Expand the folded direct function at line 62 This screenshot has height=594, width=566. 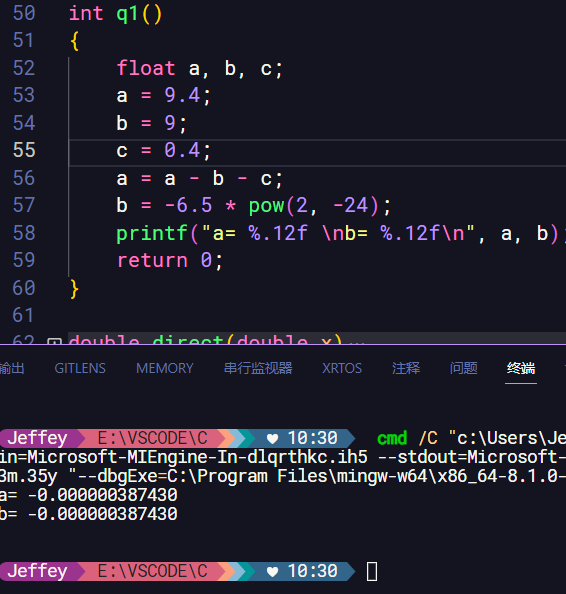[x=54, y=341]
